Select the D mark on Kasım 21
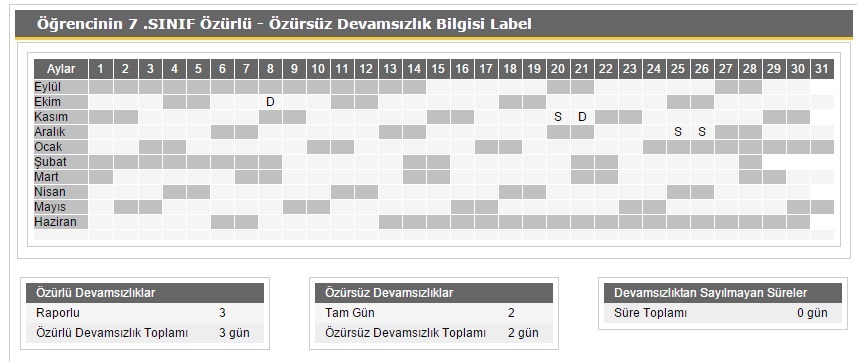Viewport: 857px width, 362px height. click(582, 116)
